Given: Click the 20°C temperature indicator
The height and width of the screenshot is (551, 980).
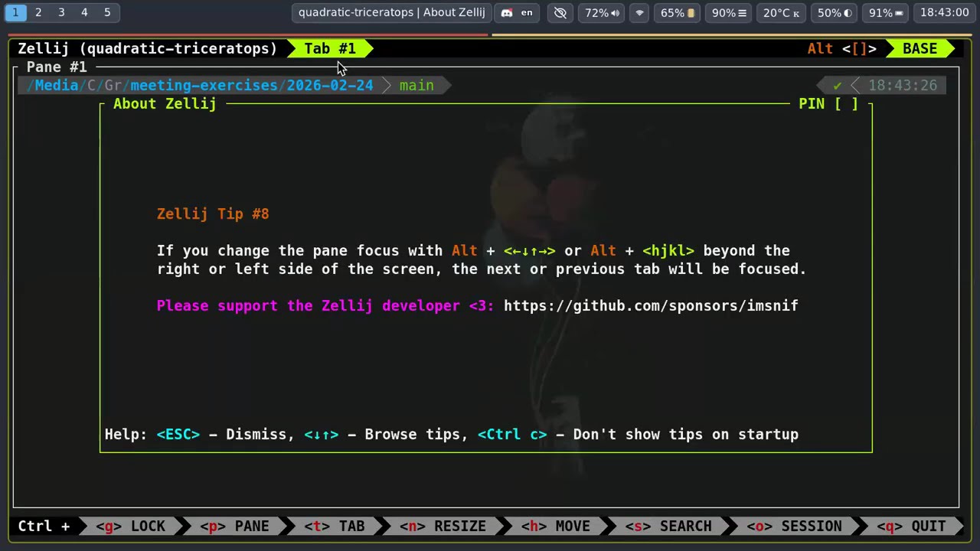Looking at the screenshot, I should (781, 12).
